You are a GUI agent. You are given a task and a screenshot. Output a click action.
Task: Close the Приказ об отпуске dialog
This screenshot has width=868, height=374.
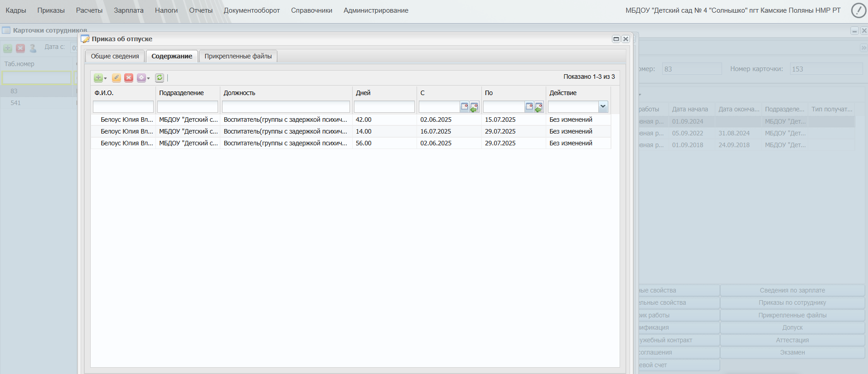[626, 39]
